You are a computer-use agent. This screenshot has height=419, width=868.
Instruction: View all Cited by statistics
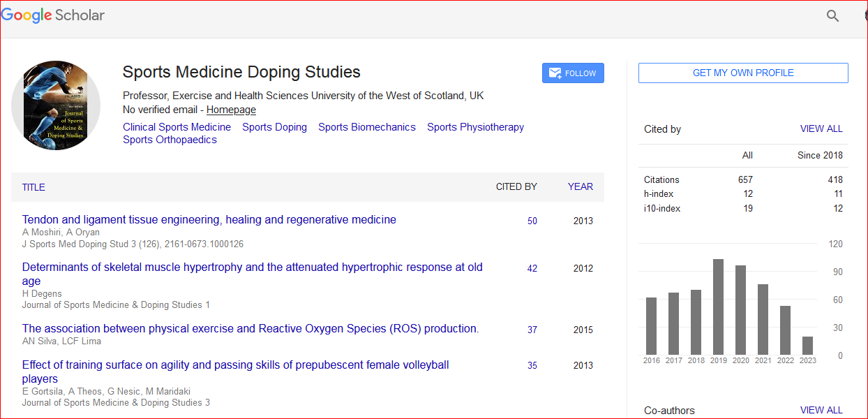point(821,128)
